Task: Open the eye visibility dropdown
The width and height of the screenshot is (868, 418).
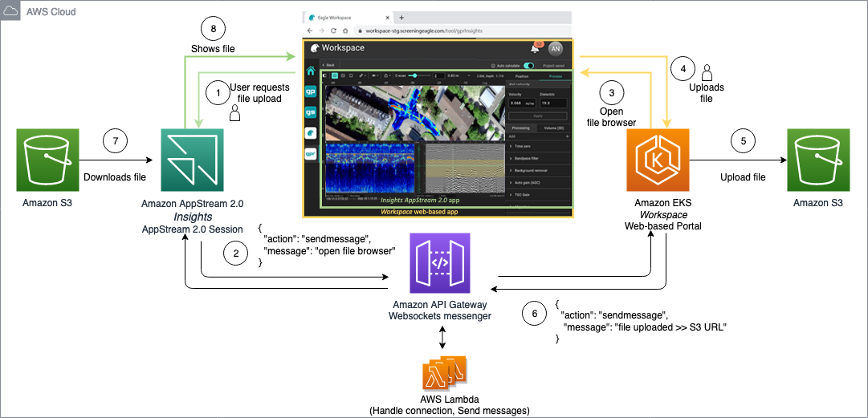Action: click(375, 75)
